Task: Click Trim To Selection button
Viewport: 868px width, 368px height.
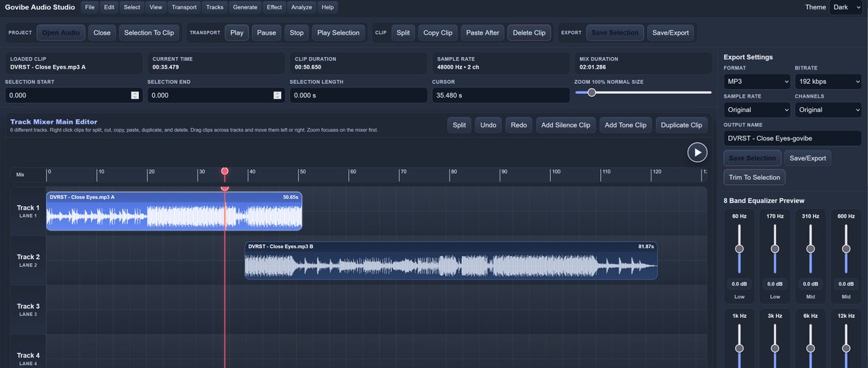Action: tap(754, 177)
